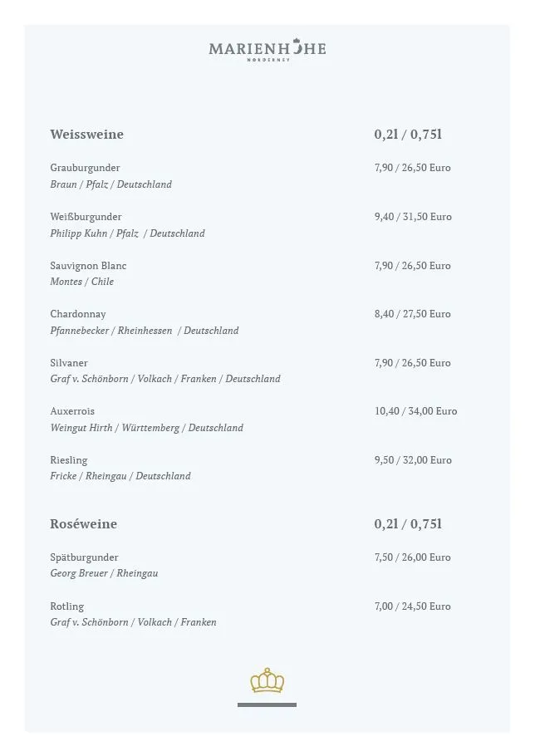Select the Rotling wine entry
The image size is (535, 756).
point(66,606)
